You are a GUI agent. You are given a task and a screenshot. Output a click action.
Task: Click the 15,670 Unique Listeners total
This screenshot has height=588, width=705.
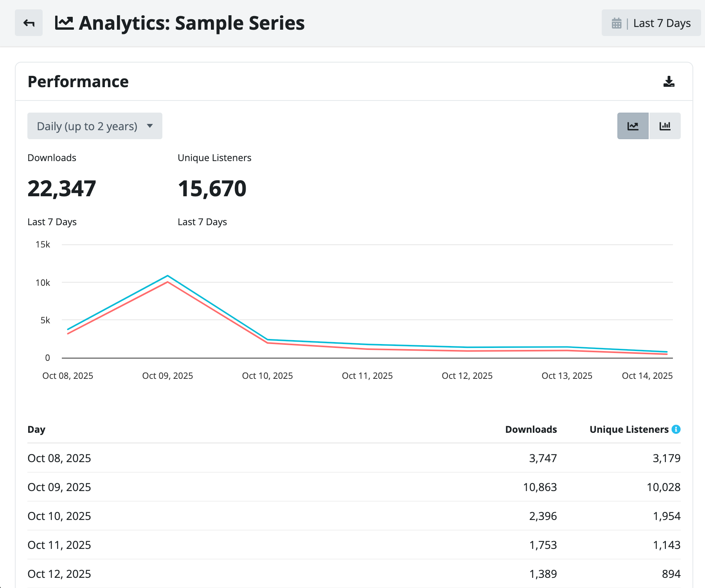click(212, 188)
